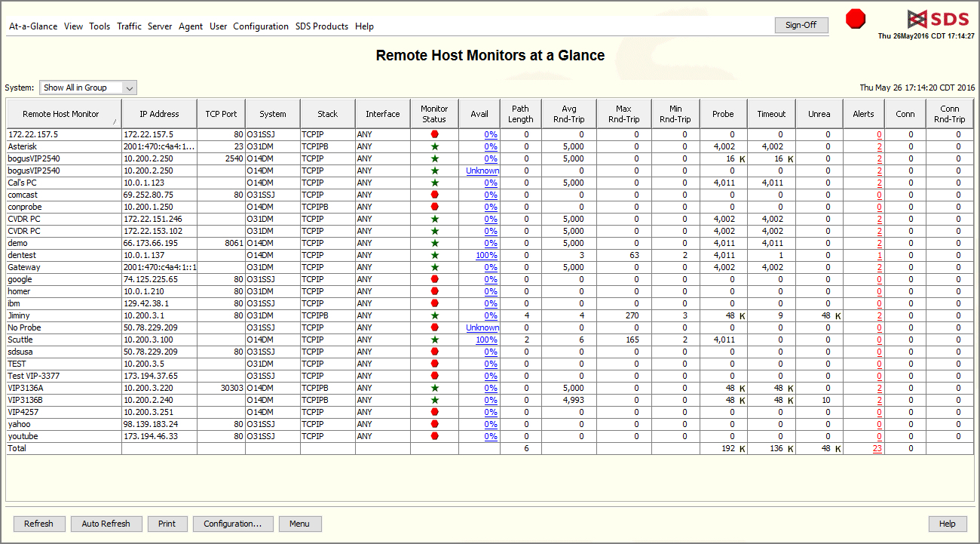Sort by Remote Host Monitor column header
The height and width of the screenshot is (544, 980).
tap(64, 114)
